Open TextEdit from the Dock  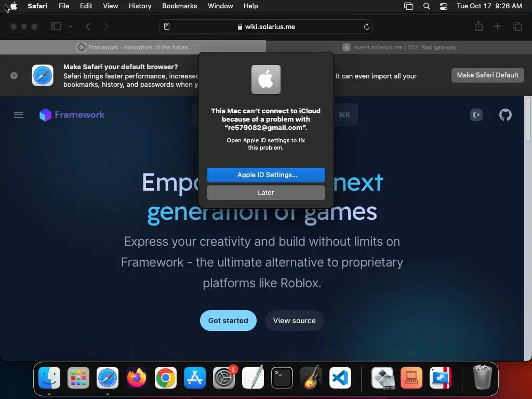coord(253,377)
